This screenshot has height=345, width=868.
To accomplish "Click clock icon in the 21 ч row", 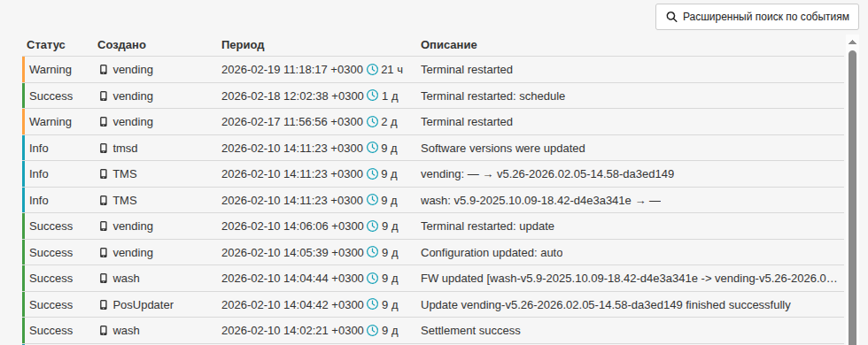I will tap(373, 69).
